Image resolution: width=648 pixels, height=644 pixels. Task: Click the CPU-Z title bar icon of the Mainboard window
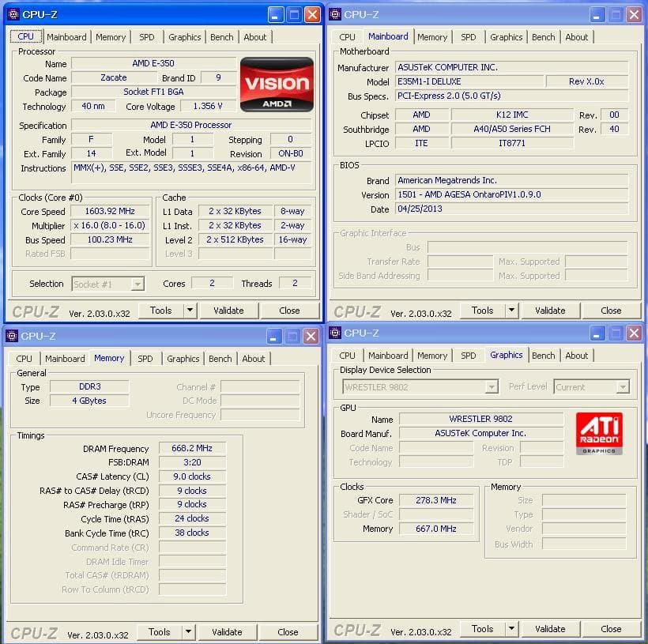(x=334, y=13)
